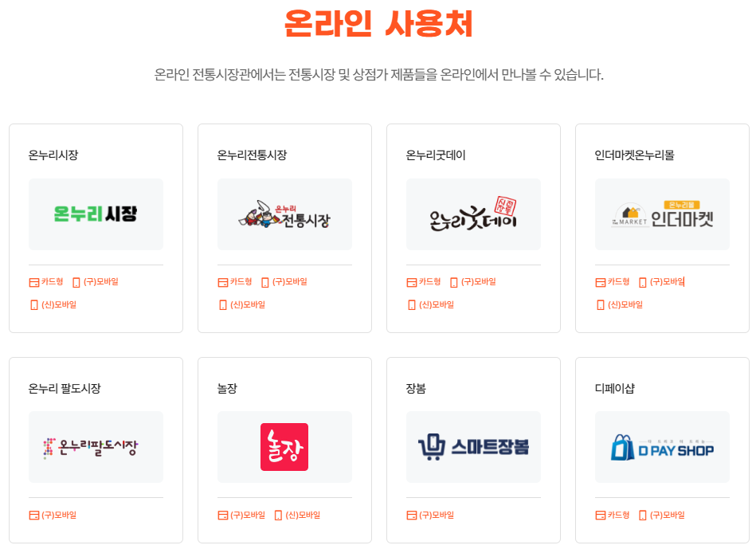Select the 놀장 card title
The image size is (756, 549).
click(x=227, y=388)
